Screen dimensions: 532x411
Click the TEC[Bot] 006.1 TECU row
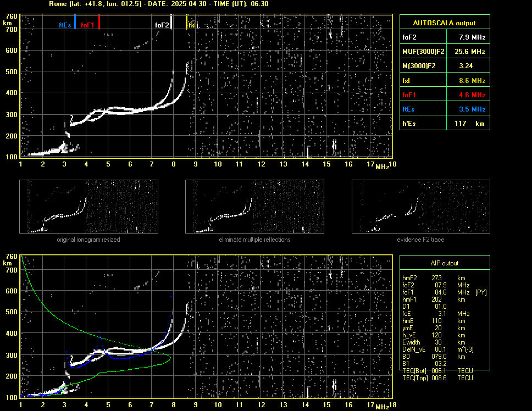(437, 371)
